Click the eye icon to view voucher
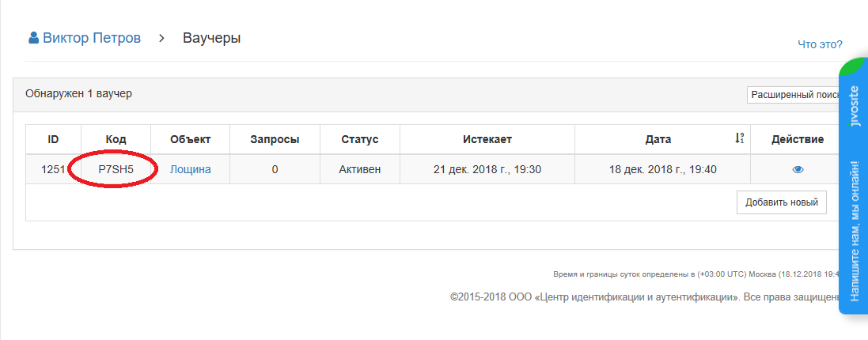Viewport: 868px width, 340px height. [797, 170]
